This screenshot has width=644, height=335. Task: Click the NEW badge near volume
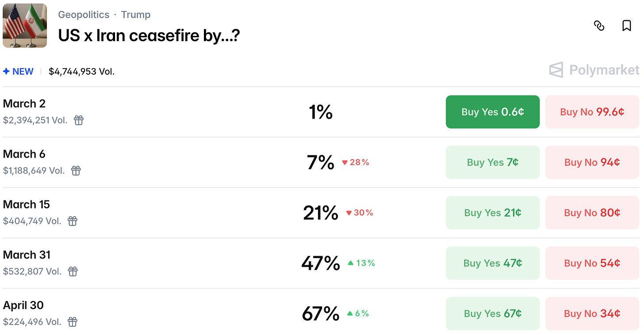pyautogui.click(x=19, y=72)
